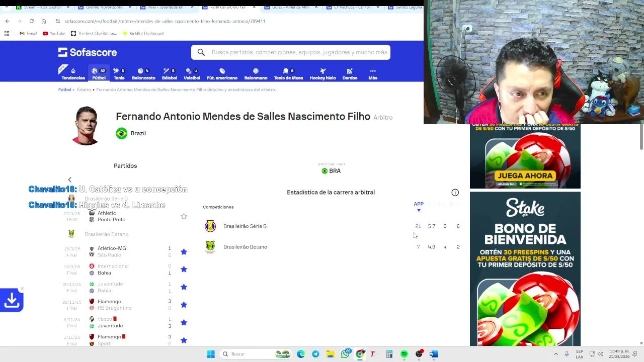The image size is (644, 362).
Task: Close the download overlay widget
Action: click(22, 290)
